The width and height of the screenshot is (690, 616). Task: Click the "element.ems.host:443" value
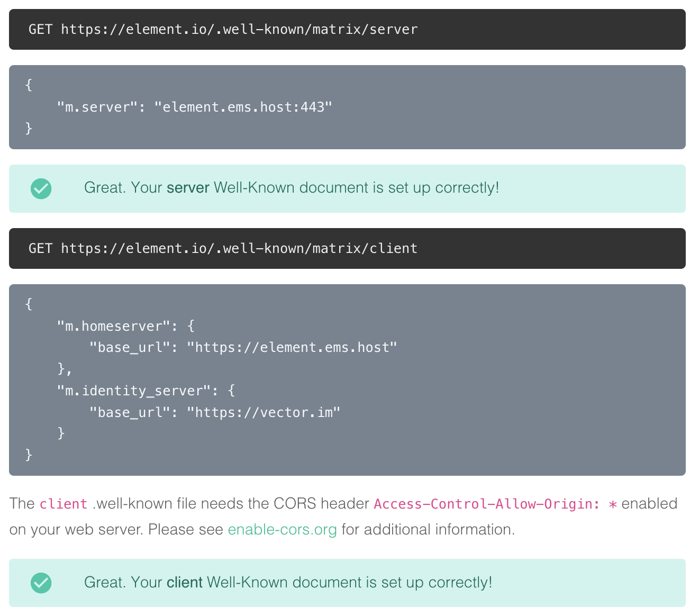(243, 107)
